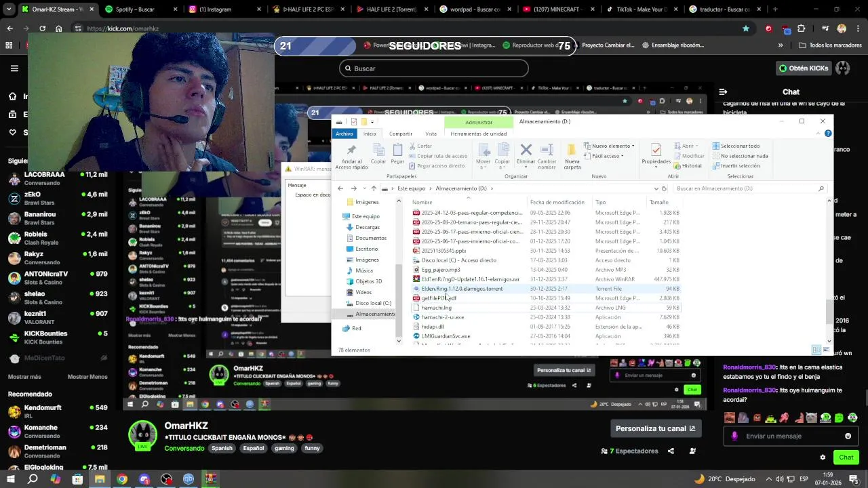Select Descargas in the navigation pane
868x488 pixels.
pos(368,227)
